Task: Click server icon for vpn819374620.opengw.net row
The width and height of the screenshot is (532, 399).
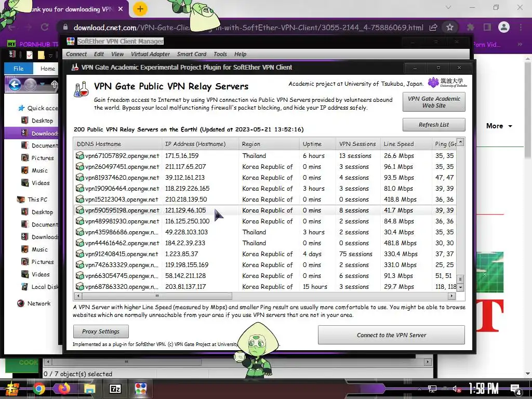Action: coord(79,178)
